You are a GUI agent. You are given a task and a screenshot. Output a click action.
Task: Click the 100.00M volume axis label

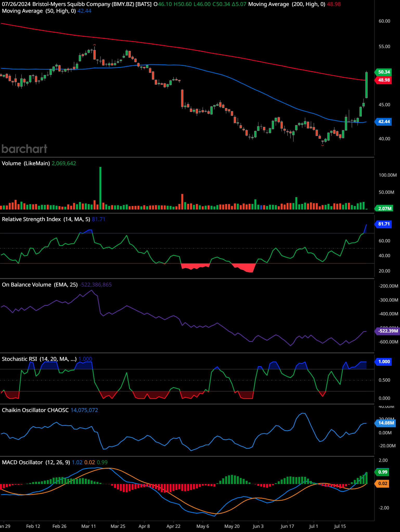pos(388,175)
